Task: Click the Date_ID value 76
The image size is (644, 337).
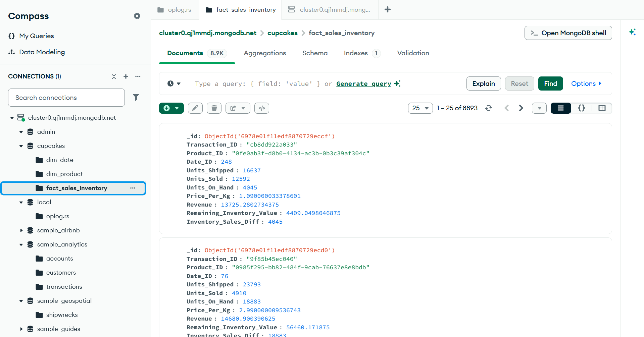Action: pyautogui.click(x=225, y=276)
